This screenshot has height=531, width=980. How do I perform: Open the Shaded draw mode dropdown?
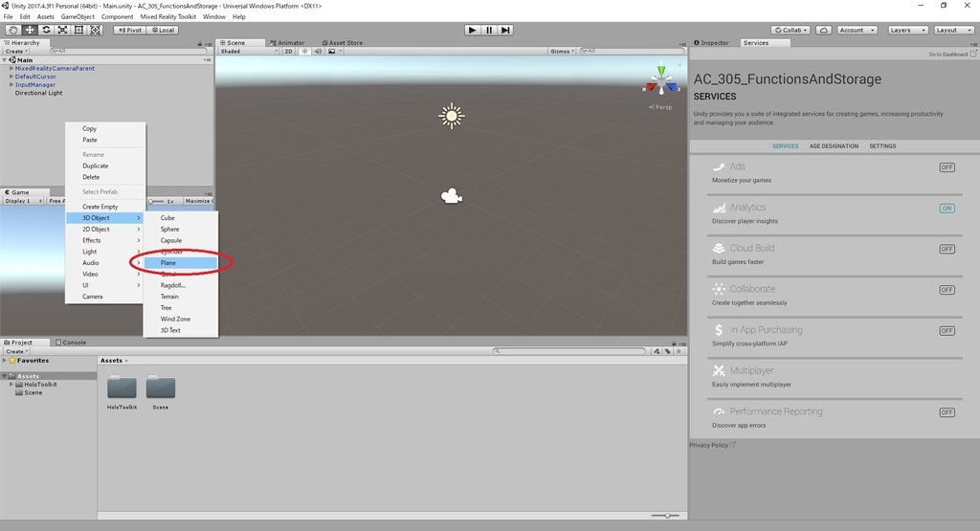click(x=248, y=52)
